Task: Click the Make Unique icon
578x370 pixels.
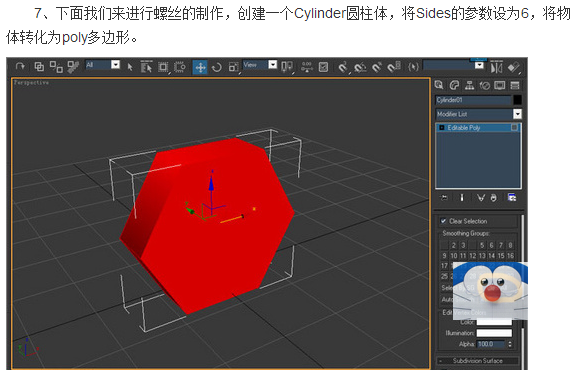Action: pyautogui.click(x=481, y=198)
